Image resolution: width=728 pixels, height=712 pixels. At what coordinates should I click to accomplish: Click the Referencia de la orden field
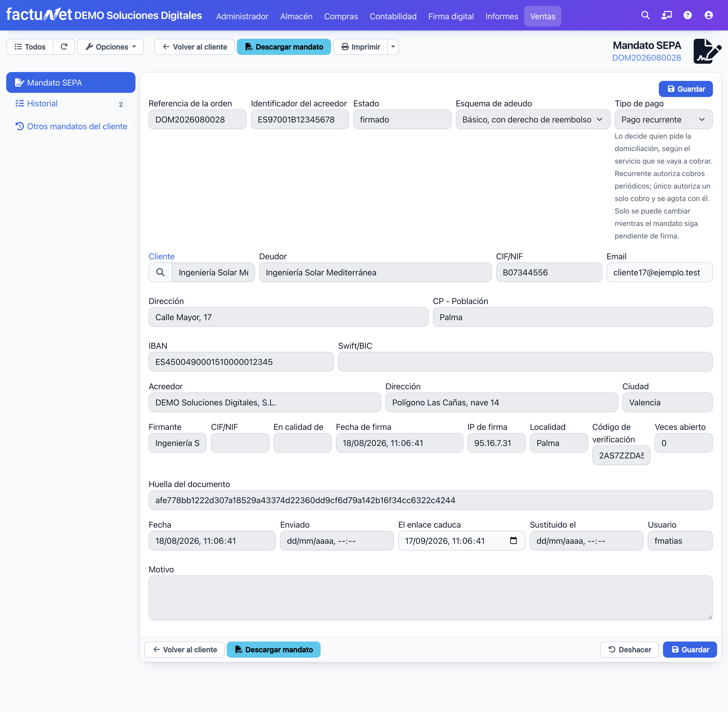click(x=197, y=119)
